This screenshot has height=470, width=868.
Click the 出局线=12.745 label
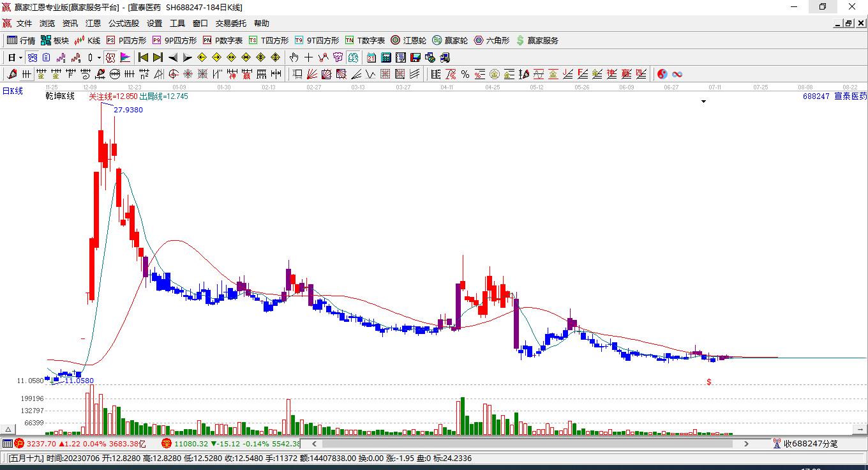click(x=164, y=96)
